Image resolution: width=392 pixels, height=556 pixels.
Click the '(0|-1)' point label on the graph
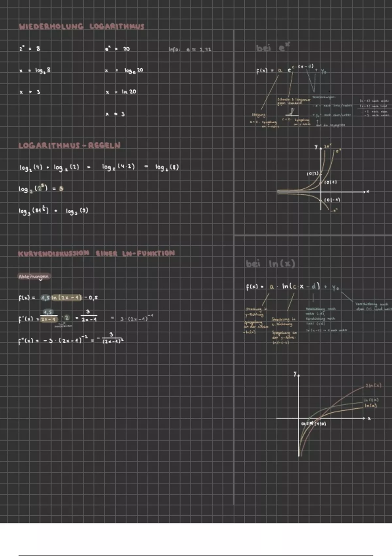coord(332,200)
